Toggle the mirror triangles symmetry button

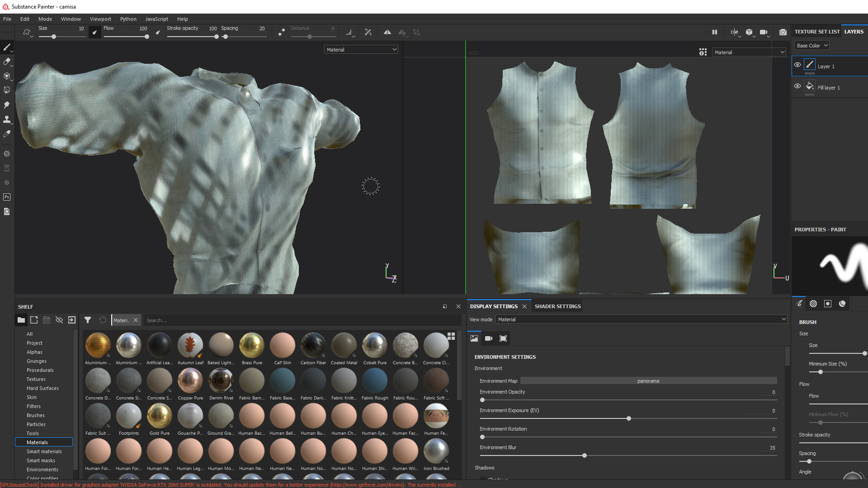[387, 32]
